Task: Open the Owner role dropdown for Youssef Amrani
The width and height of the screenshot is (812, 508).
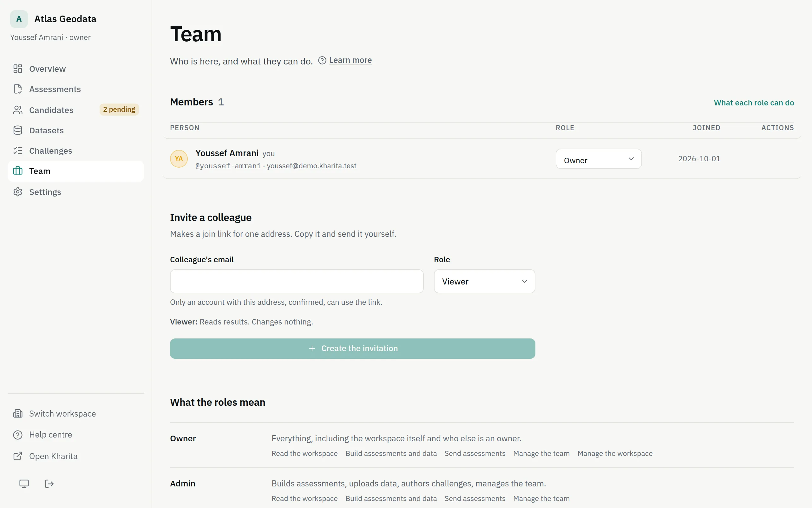Action: pos(599,159)
